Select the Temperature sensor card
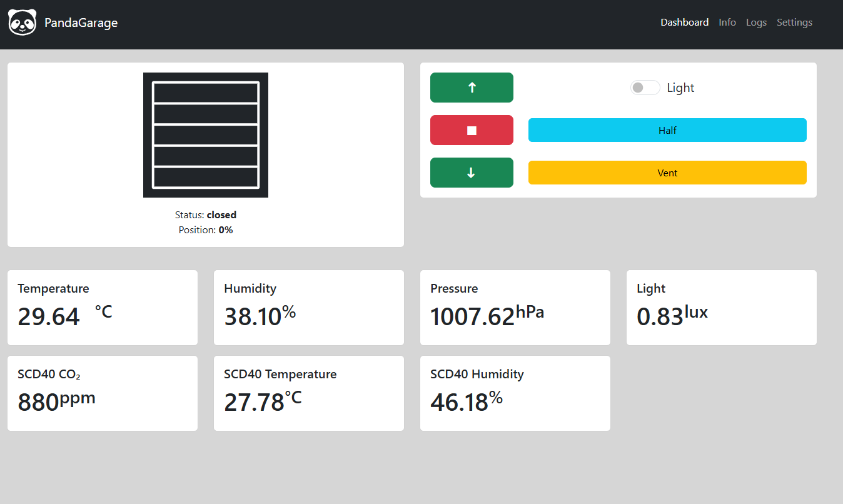The image size is (843, 504). click(103, 308)
